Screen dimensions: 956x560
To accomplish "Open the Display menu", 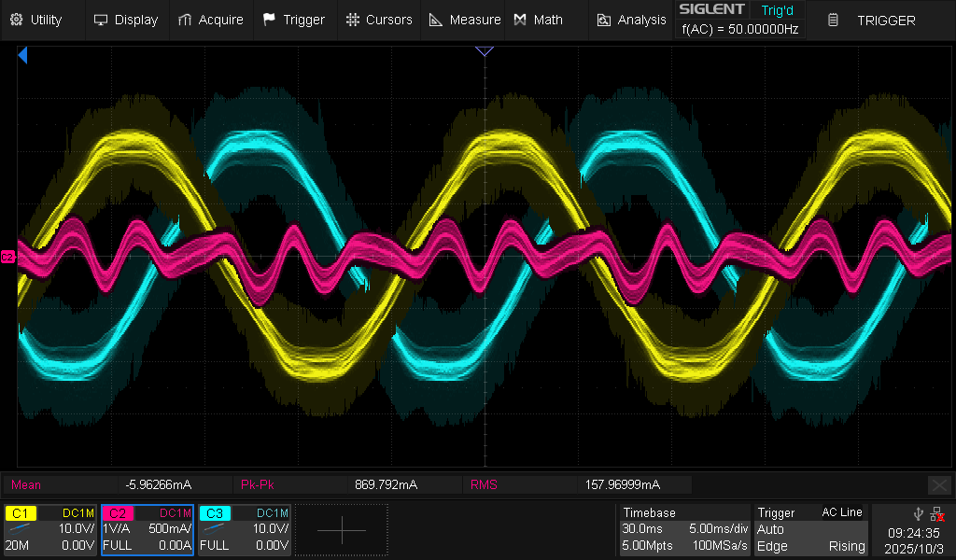I will click(x=126, y=20).
